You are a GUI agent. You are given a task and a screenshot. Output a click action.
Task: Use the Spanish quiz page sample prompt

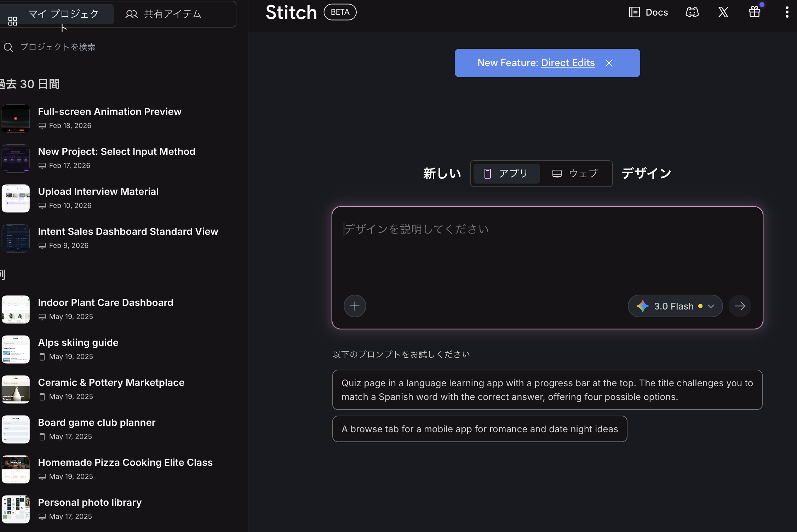[547, 390]
